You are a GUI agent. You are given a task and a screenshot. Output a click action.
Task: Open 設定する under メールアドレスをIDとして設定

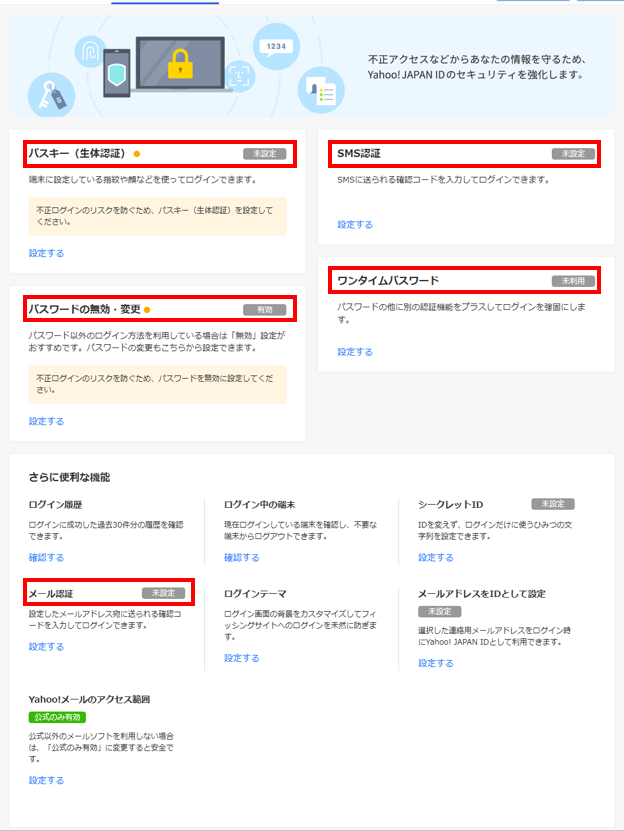click(436, 663)
